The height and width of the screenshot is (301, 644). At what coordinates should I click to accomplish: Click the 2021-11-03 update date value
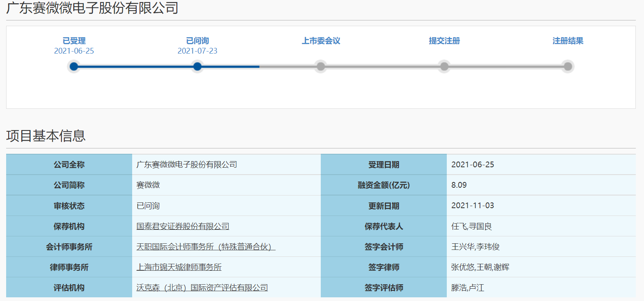[473, 205]
